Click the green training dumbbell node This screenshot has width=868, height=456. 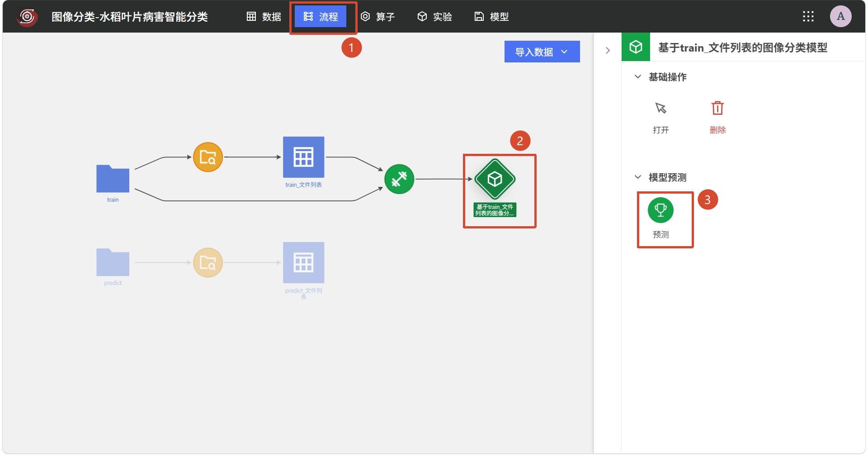(x=399, y=179)
